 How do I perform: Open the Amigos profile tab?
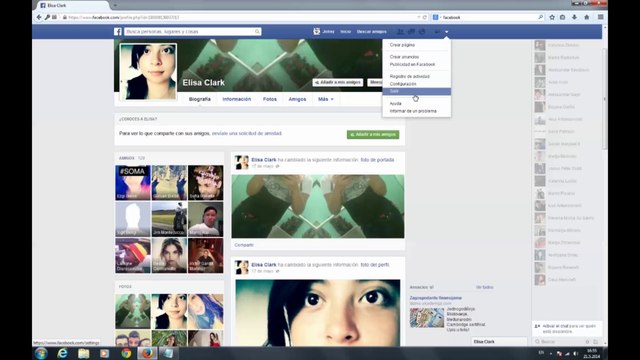[x=297, y=99]
